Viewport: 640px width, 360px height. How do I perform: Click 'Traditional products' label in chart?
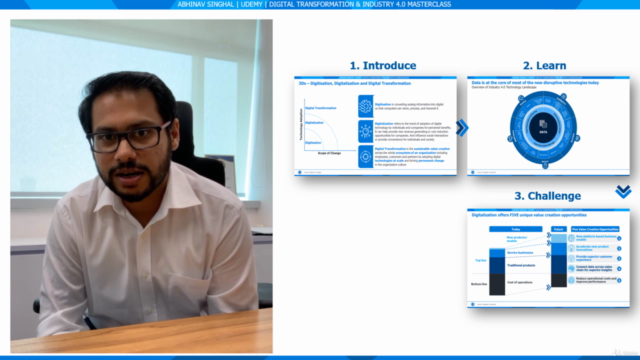click(521, 265)
